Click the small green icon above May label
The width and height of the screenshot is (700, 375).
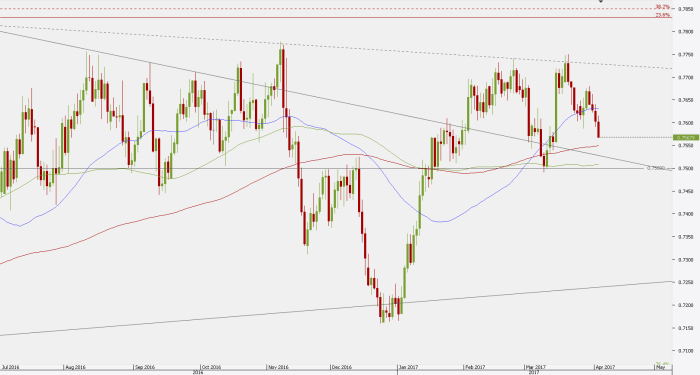[x=662, y=363]
